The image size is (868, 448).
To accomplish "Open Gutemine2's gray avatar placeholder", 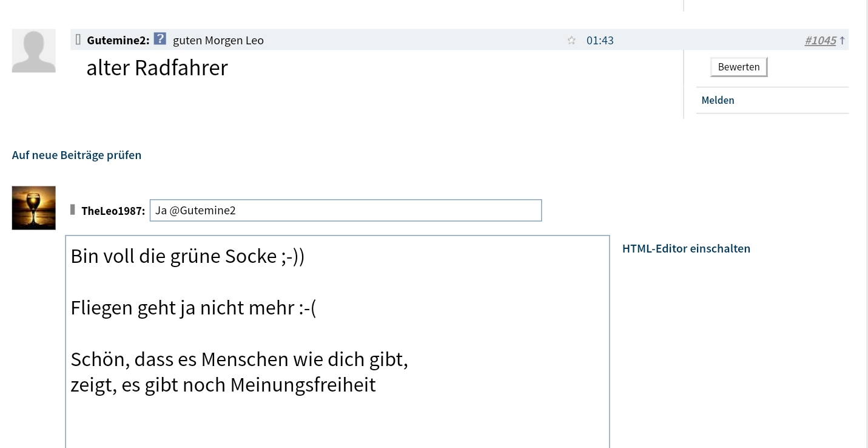I will click(34, 51).
